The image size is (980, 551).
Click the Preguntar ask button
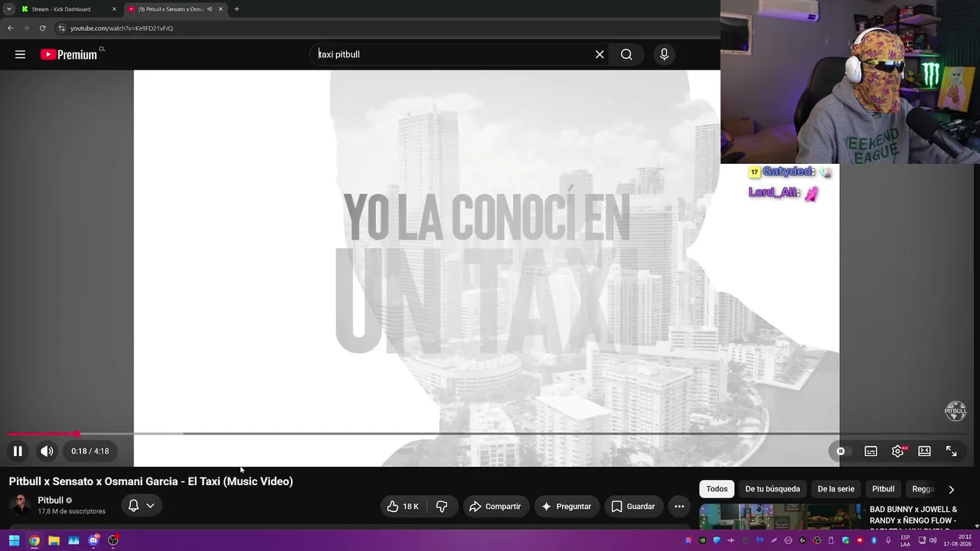(567, 507)
